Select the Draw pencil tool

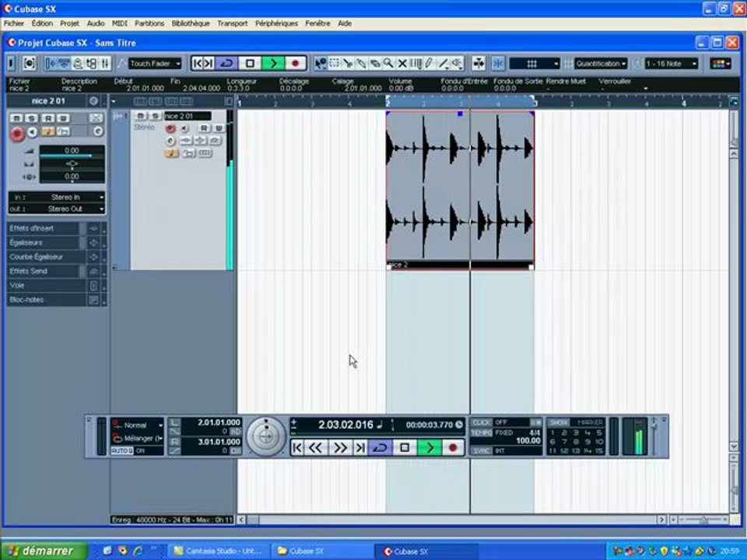click(x=430, y=63)
